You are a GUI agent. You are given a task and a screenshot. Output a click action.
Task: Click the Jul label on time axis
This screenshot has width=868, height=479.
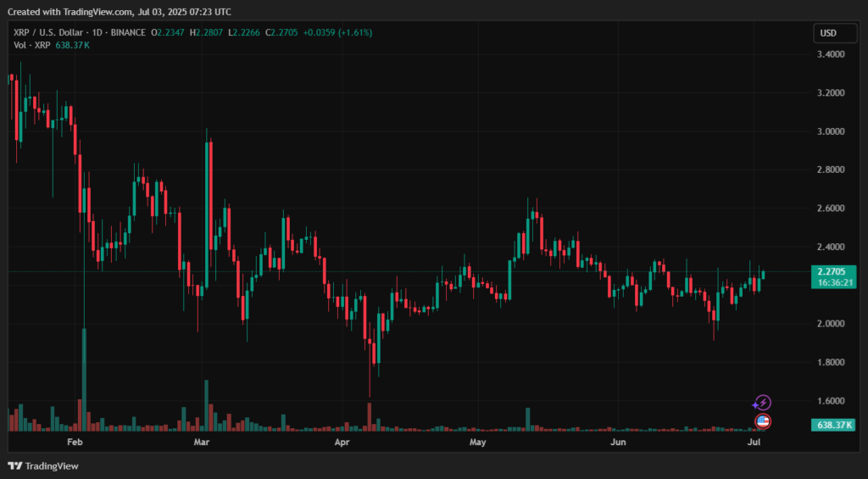[x=754, y=443]
